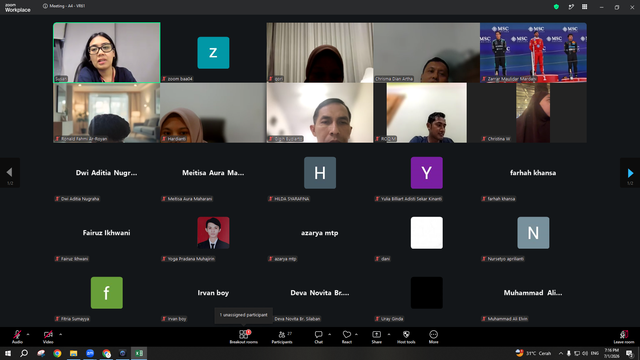Open volume control in system tray
The image size is (640, 360).
point(585,353)
